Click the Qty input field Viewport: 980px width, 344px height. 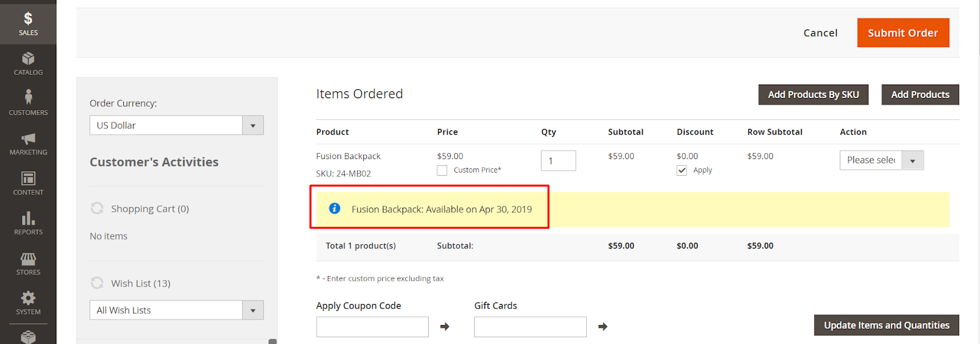pyautogui.click(x=558, y=161)
